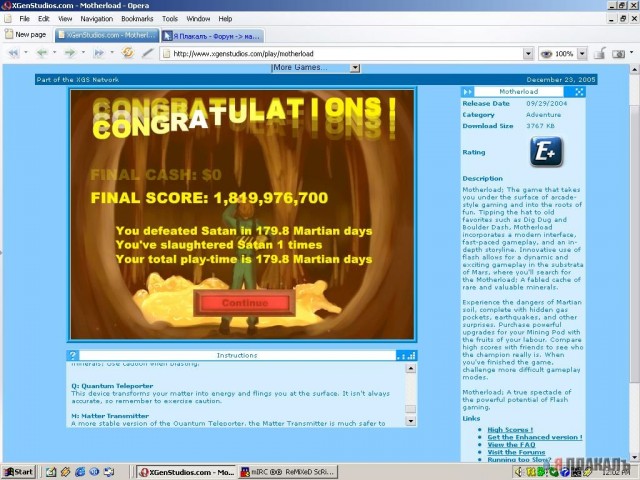Viewport: 640px width, 480px height.
Task: Click the FINAL SCORE: 1,819,976,700 text
Action: pyautogui.click(x=209, y=198)
